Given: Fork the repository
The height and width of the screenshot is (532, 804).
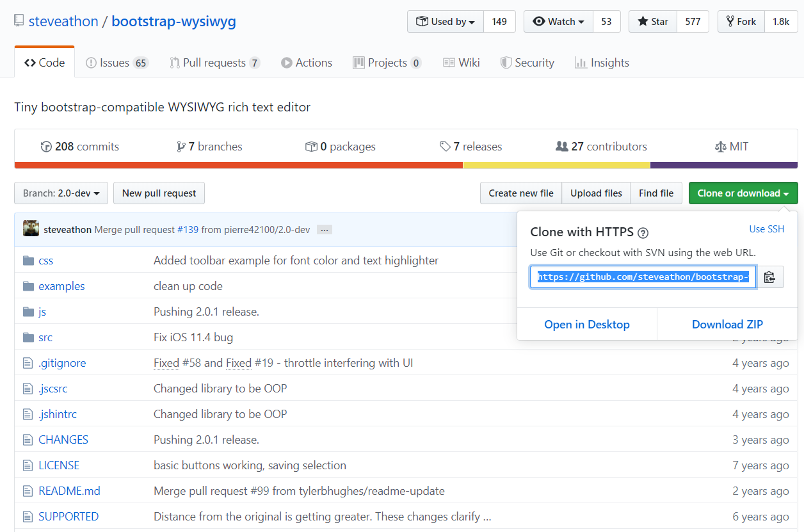Looking at the screenshot, I should [x=741, y=21].
